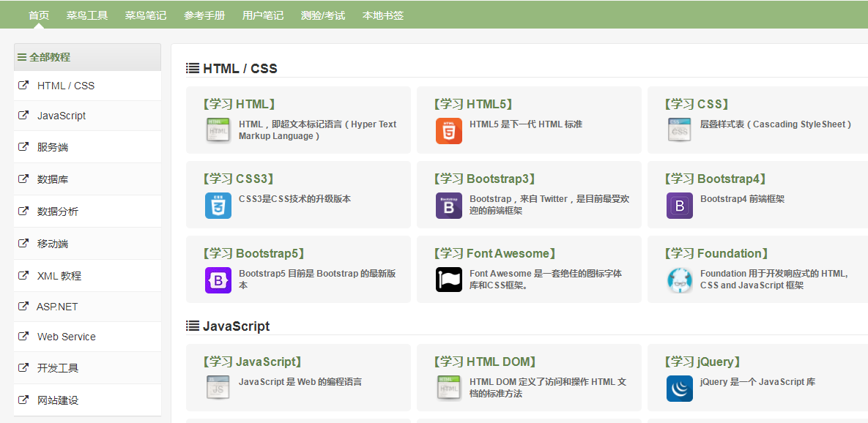868x423 pixels.
Task: Select the Bootstrap5 logo icon
Action: tap(218, 280)
